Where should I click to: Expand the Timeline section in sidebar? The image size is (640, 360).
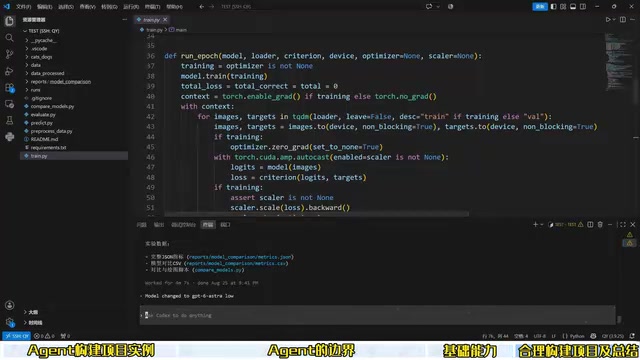coord(35,322)
